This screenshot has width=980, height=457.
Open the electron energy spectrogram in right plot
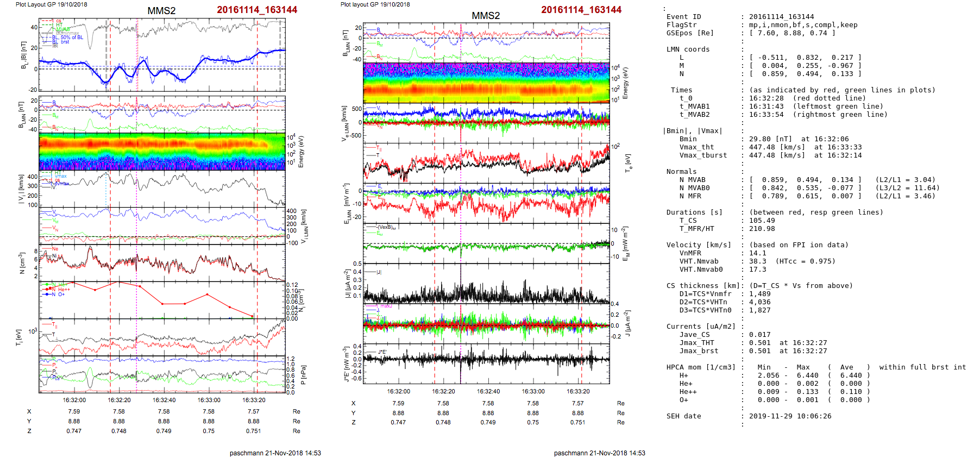486,83
